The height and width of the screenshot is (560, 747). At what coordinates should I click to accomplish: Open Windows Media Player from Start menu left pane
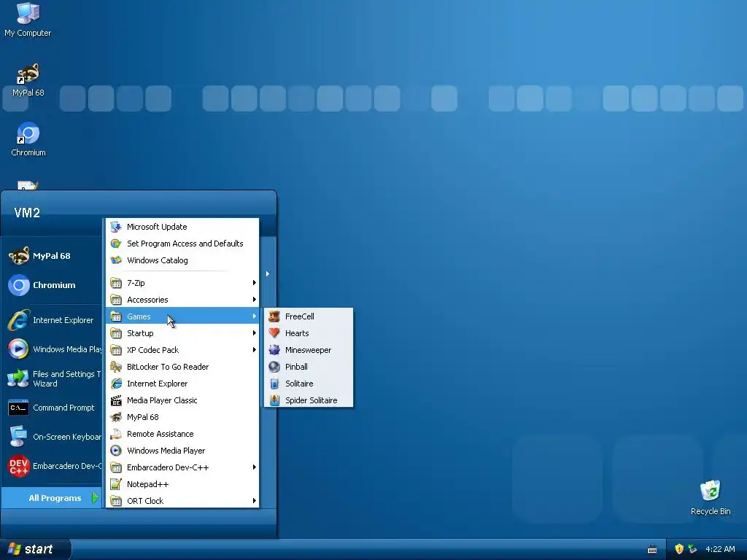[53, 349]
